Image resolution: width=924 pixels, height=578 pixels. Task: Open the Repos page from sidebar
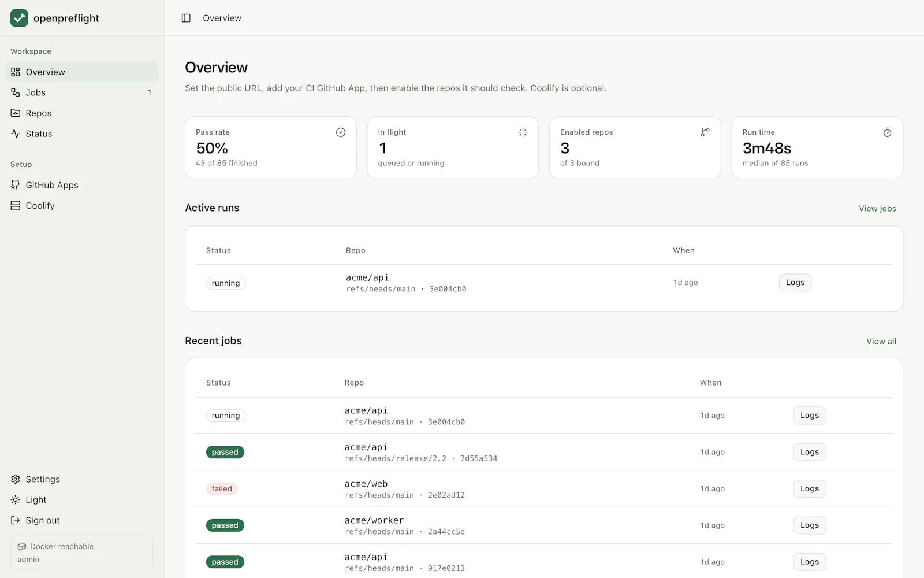click(81, 113)
